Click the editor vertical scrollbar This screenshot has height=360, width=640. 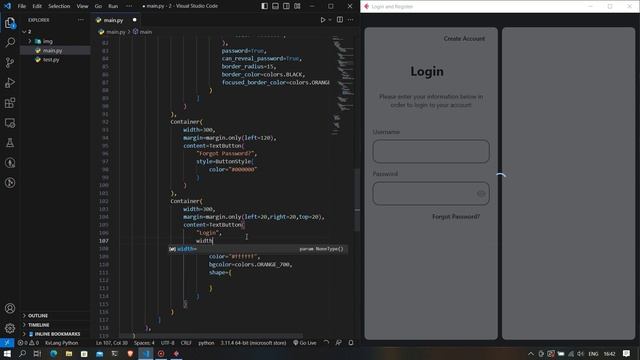[x=357, y=200]
